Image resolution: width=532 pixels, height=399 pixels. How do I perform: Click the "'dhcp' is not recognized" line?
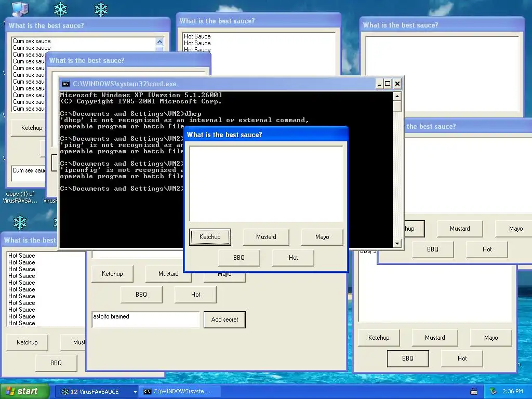[x=184, y=120]
